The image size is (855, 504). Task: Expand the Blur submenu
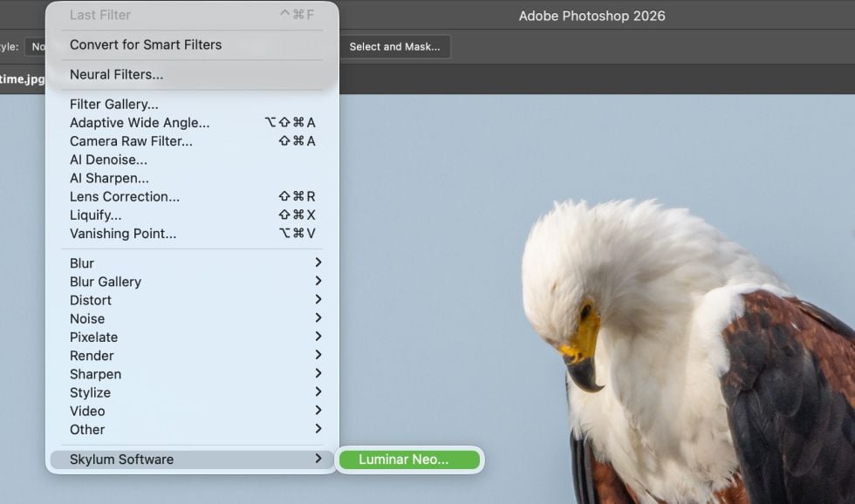(x=192, y=263)
